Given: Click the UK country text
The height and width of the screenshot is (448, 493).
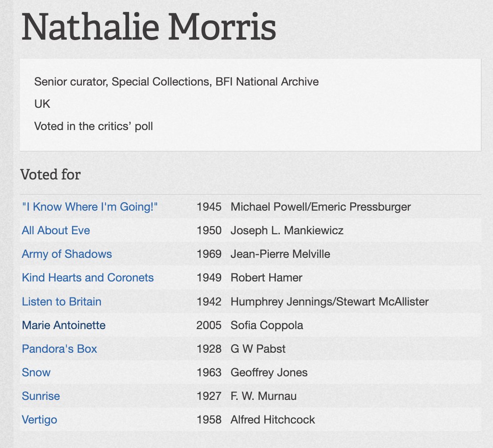Looking at the screenshot, I should (x=42, y=104).
